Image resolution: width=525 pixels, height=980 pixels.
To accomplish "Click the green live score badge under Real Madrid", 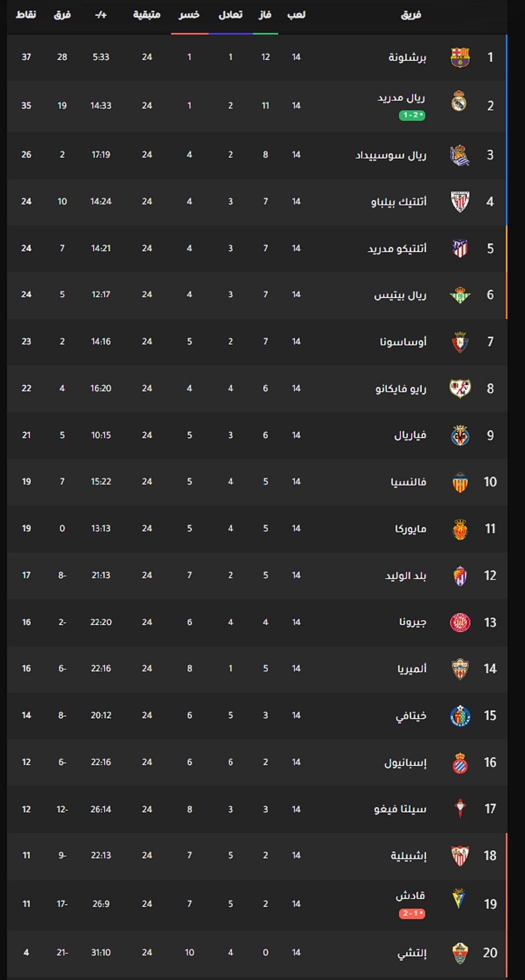I will [412, 115].
